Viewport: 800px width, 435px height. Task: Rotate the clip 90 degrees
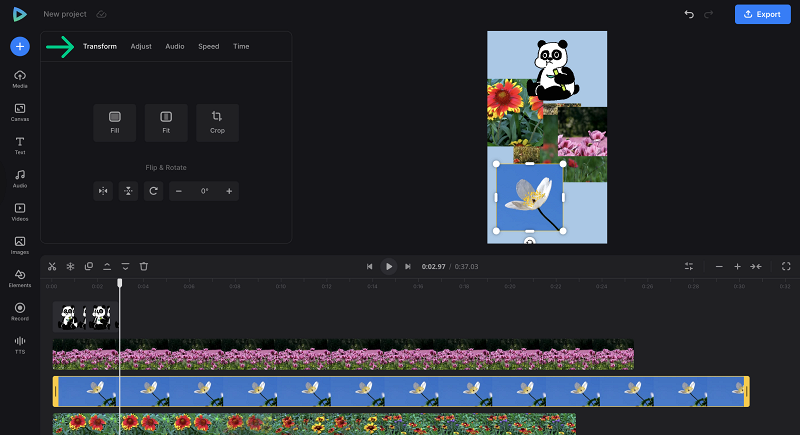point(153,191)
